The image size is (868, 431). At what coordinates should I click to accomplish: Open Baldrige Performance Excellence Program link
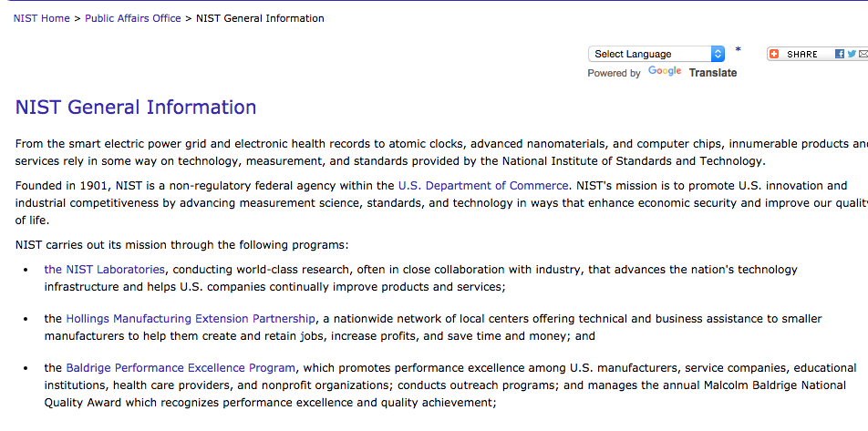click(181, 368)
